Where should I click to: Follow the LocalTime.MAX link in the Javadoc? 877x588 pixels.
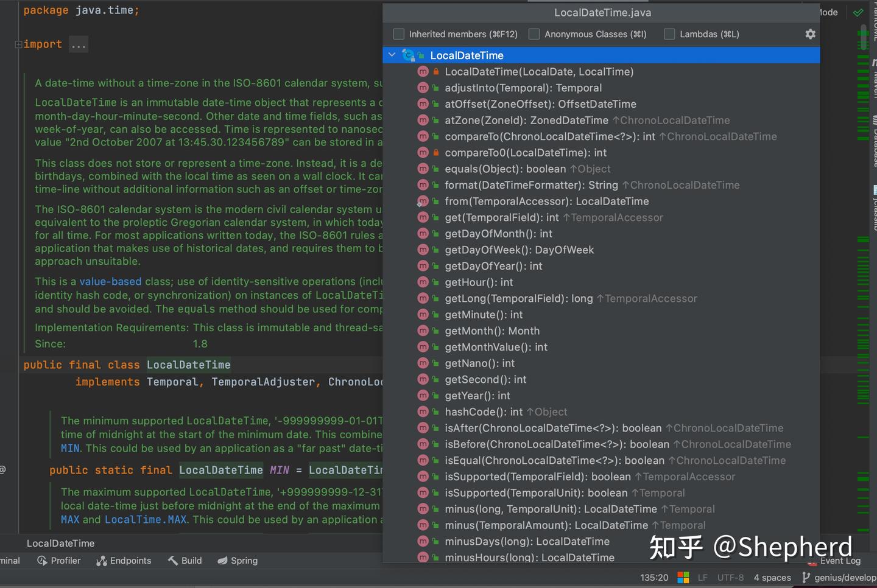146,520
